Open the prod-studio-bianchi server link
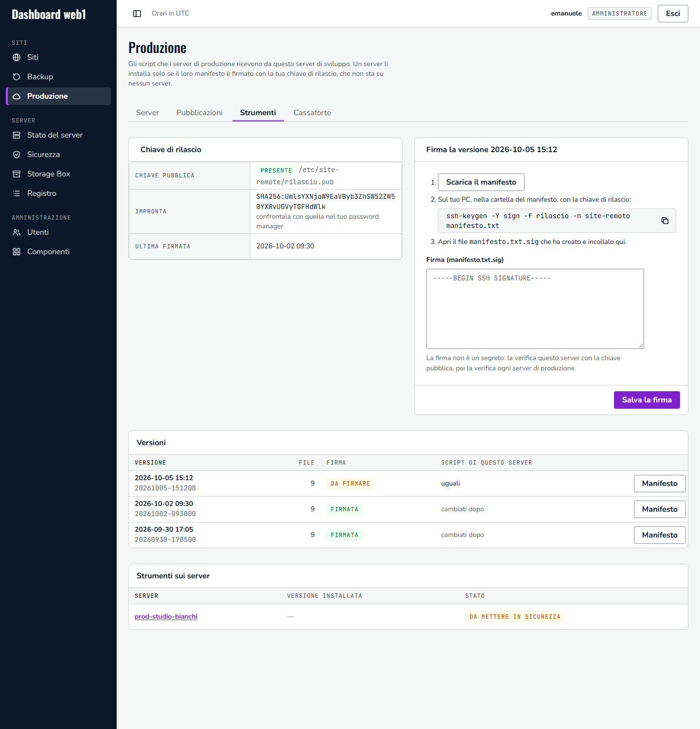This screenshot has width=700, height=729. coord(166,617)
